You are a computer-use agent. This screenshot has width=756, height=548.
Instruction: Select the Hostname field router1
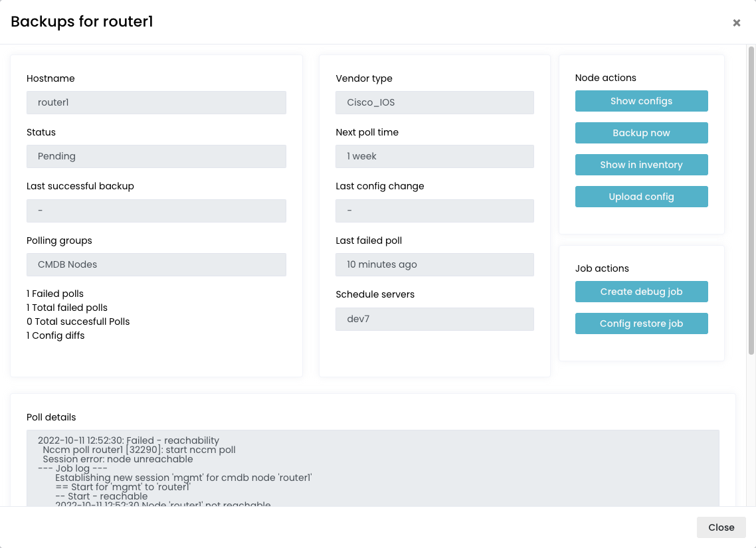156,102
